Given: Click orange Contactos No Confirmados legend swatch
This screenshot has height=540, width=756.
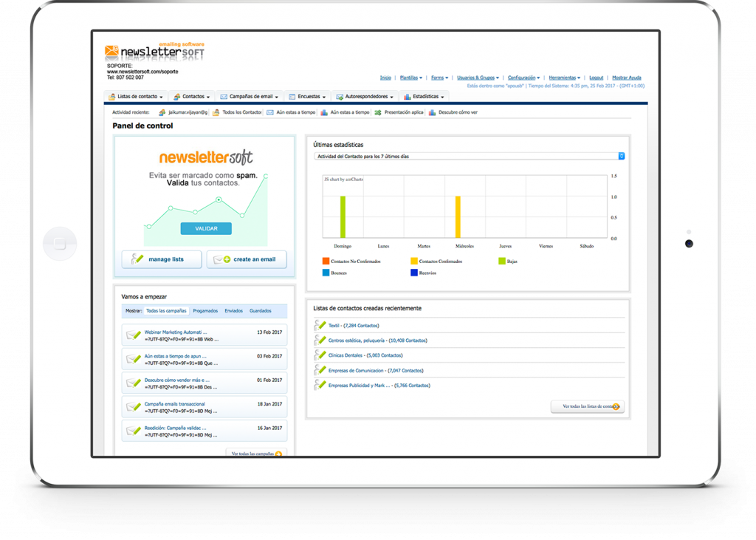Looking at the screenshot, I should coord(326,261).
